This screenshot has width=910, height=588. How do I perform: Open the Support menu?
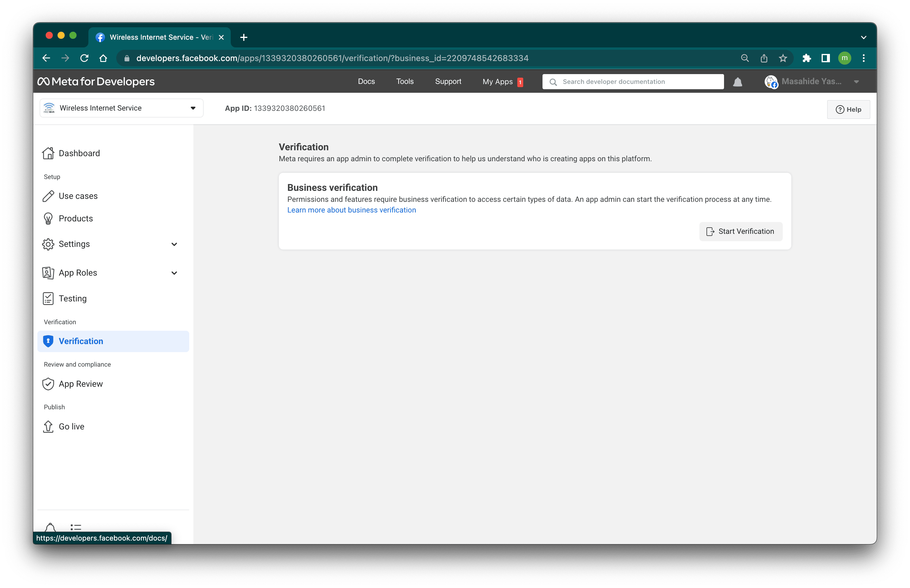(448, 81)
